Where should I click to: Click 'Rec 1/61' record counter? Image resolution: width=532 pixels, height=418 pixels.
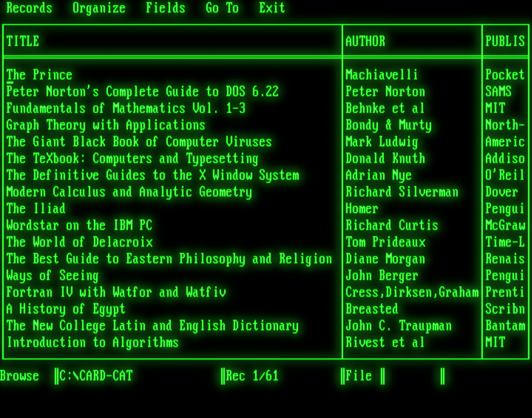(x=252, y=376)
